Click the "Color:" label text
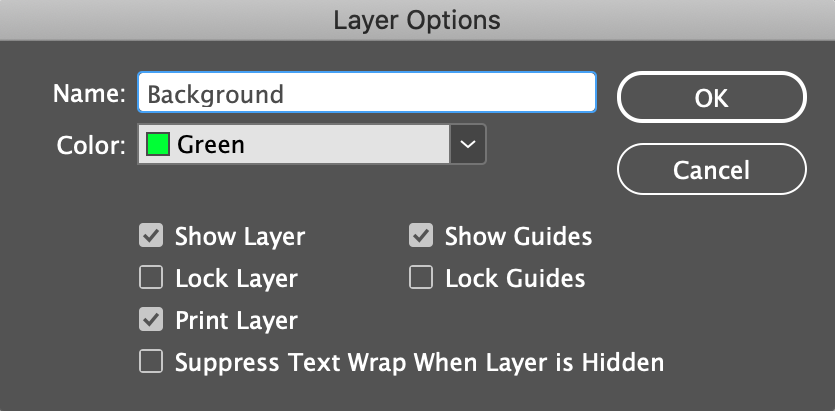This screenshot has height=411, width=835. (x=91, y=145)
